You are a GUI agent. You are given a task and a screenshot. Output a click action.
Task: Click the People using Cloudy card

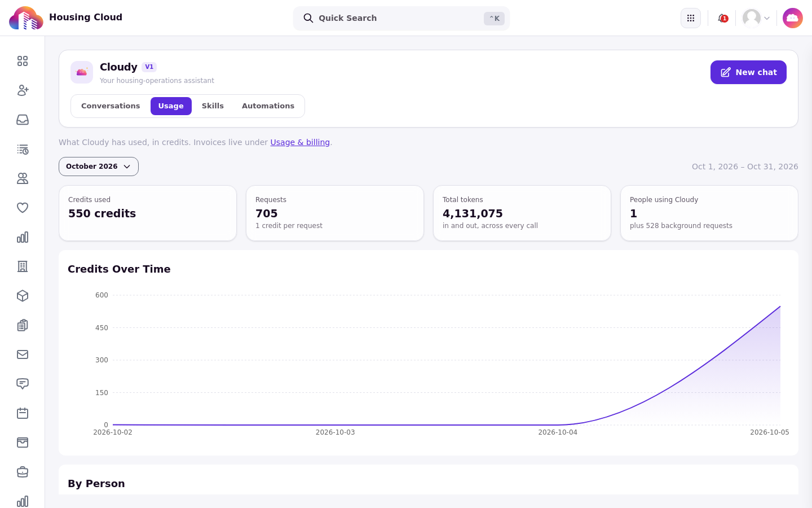click(709, 213)
